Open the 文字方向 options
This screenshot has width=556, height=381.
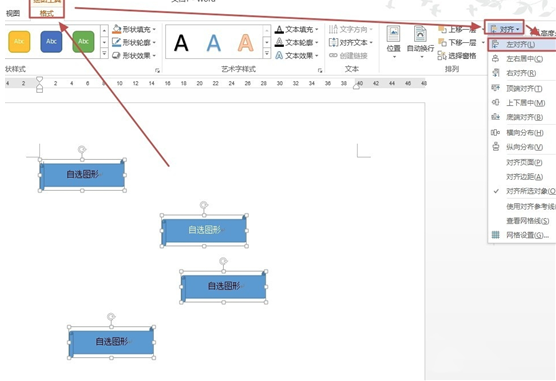(351, 29)
